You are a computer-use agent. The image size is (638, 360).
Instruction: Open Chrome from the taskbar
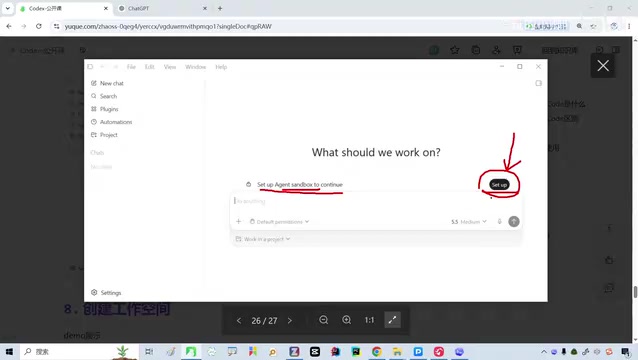tap(376, 351)
